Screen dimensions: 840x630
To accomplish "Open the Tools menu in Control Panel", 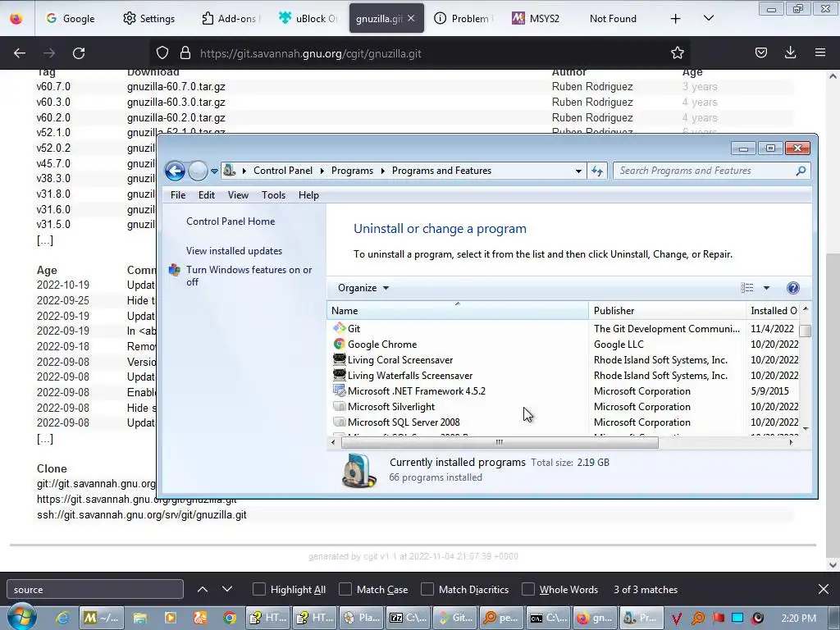I will [x=273, y=195].
